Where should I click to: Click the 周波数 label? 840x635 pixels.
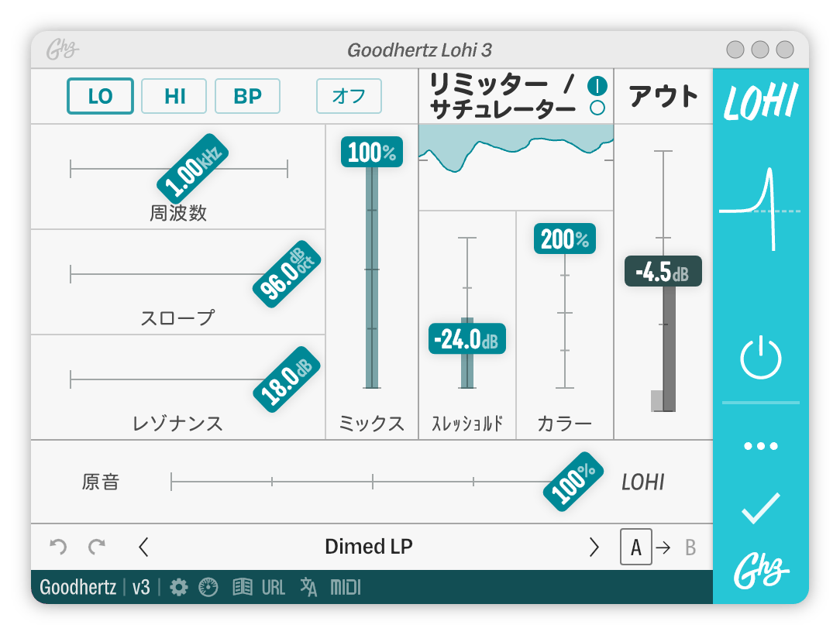pyautogui.click(x=178, y=213)
